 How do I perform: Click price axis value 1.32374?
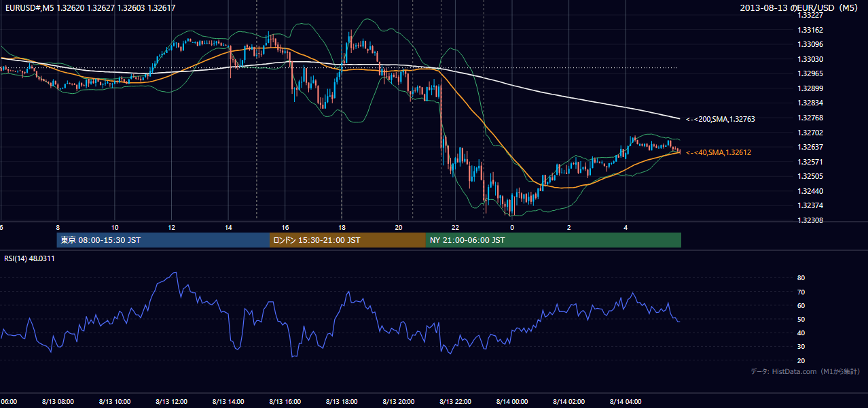point(810,205)
